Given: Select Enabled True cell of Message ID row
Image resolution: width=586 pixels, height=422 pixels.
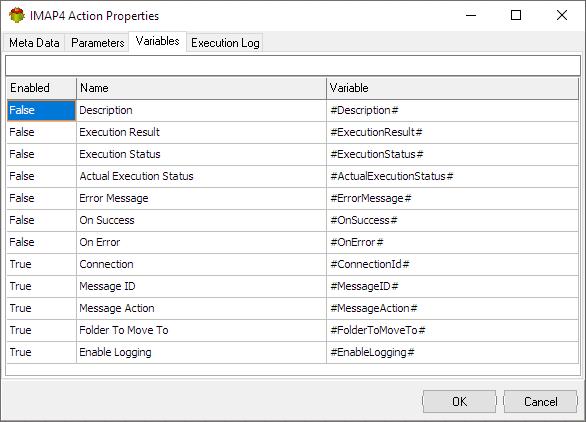Looking at the screenshot, I should [41, 287].
